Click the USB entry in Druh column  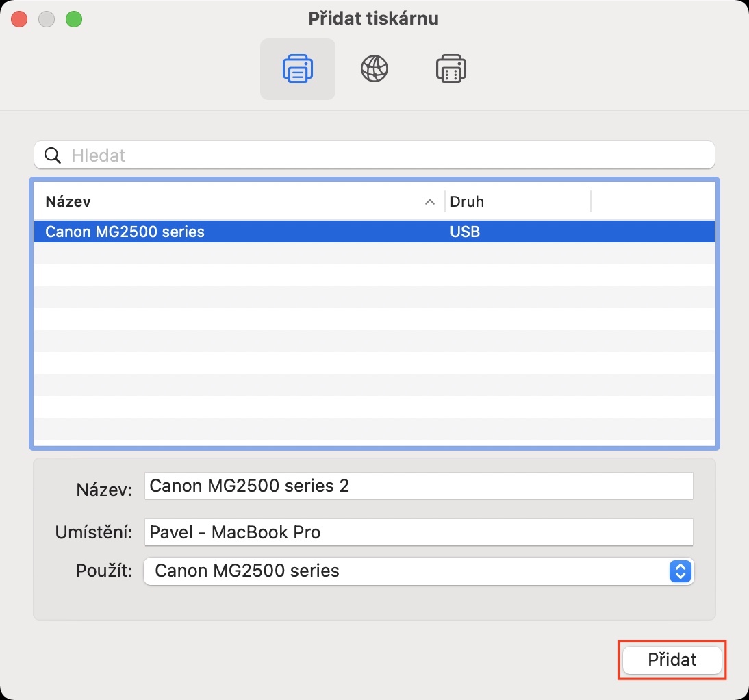coord(465,232)
